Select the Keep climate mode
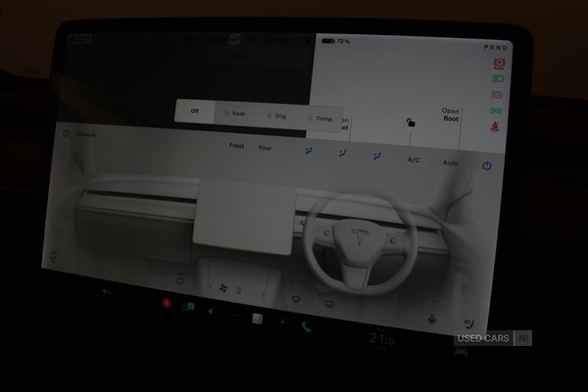The height and width of the screenshot is (392, 588). 235,114
